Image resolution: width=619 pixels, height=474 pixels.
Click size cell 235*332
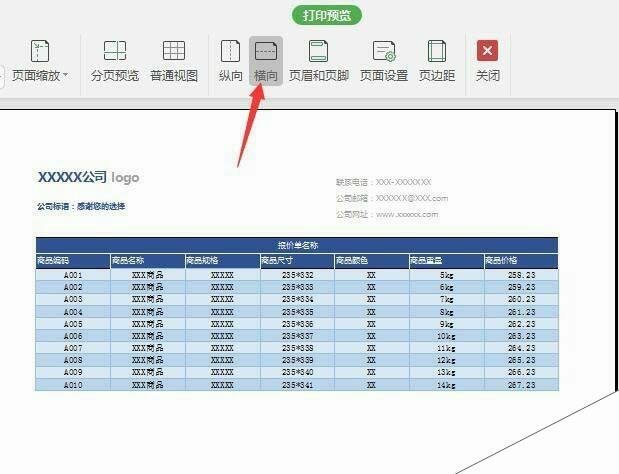point(297,275)
